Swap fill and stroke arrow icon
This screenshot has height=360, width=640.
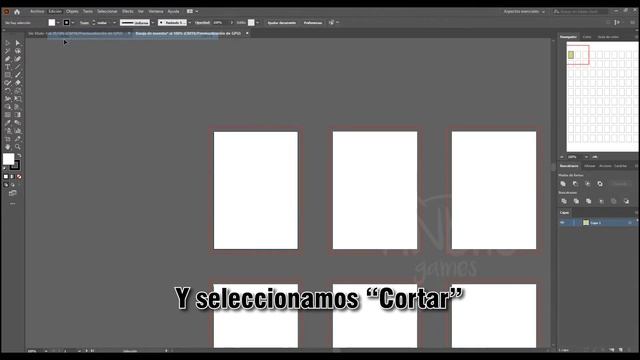click(19, 156)
